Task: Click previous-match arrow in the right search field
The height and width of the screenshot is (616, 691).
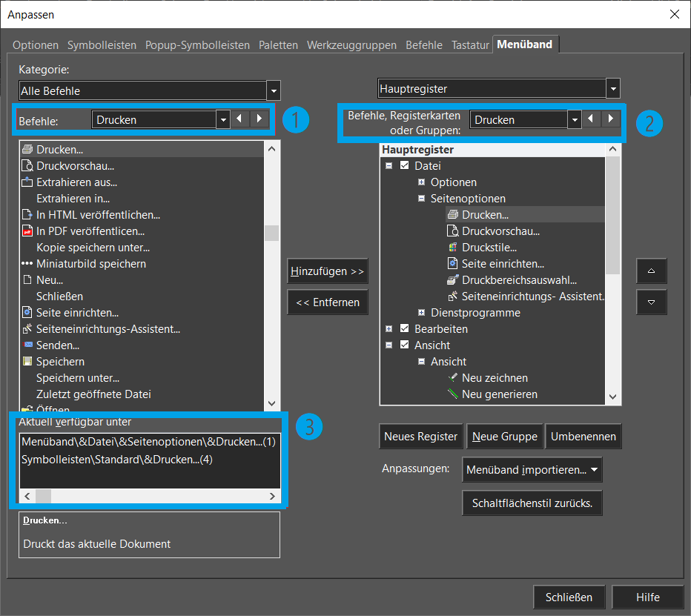Action: [x=591, y=119]
